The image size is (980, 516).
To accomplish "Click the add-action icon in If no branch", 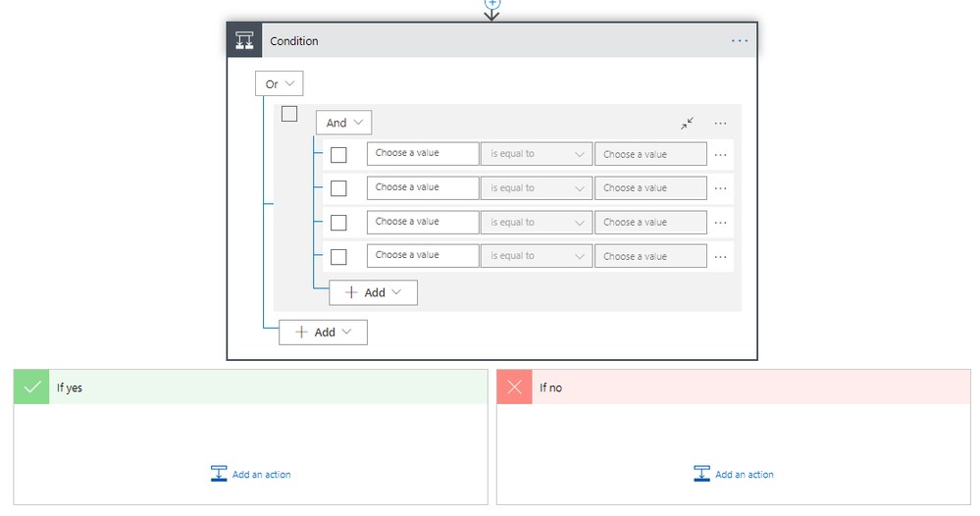I will 701,474.
